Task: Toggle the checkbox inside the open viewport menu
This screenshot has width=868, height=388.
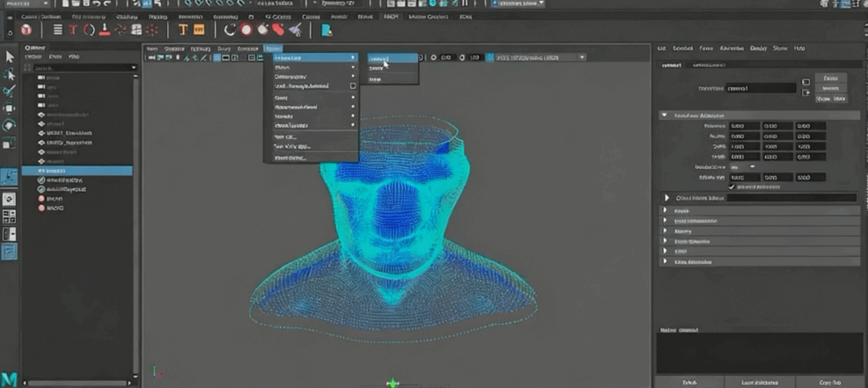Action: click(353, 86)
